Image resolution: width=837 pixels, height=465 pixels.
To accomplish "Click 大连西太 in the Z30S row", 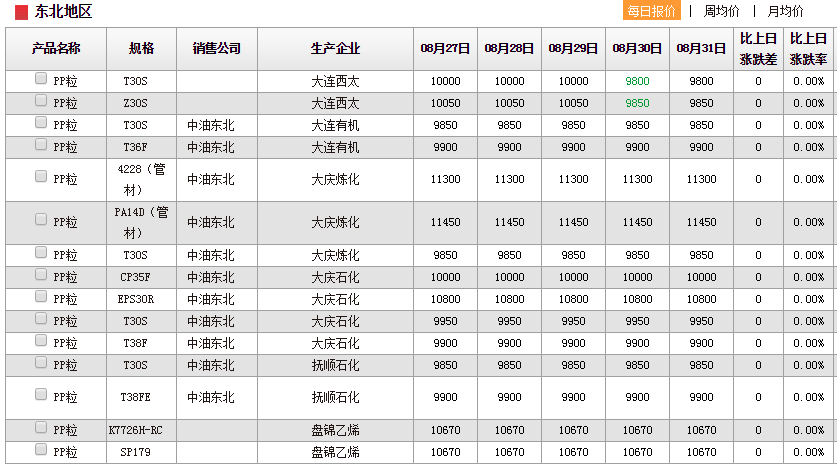I will point(335,103).
